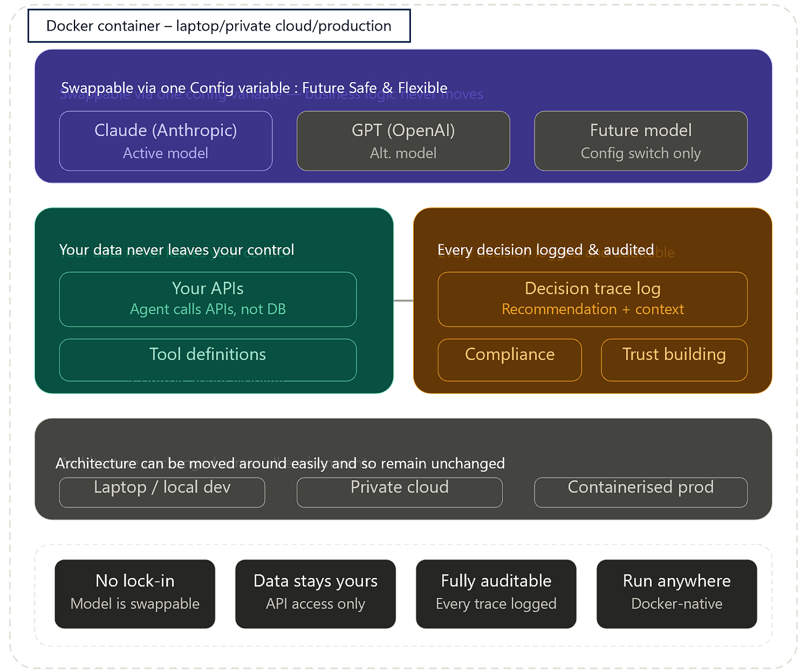Select the Compliance box
Viewport: 808px width, 672px height.
tap(510, 360)
